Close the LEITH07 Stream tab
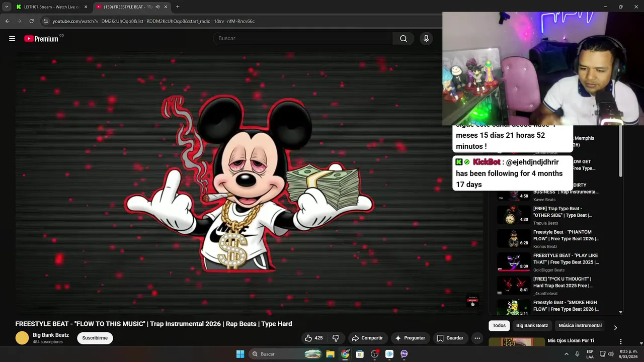The width and height of the screenshot is (644, 362). (x=86, y=7)
